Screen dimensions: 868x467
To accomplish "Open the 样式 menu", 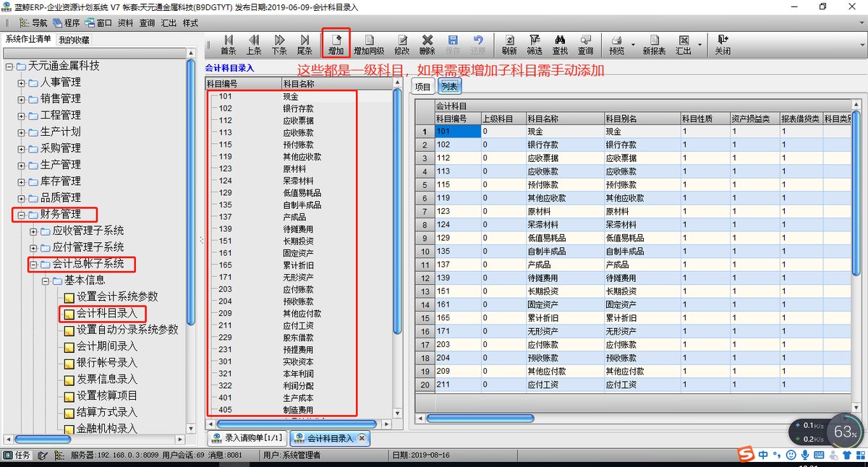I will click(x=190, y=22).
